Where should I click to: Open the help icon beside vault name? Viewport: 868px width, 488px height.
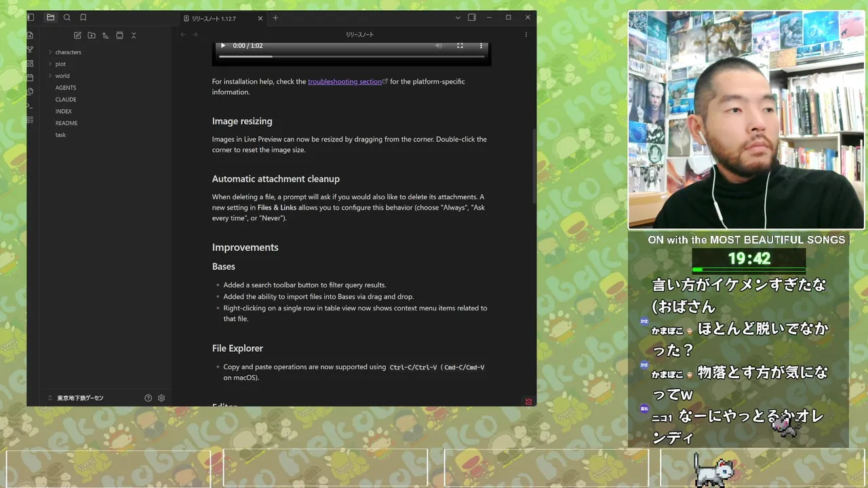click(148, 399)
